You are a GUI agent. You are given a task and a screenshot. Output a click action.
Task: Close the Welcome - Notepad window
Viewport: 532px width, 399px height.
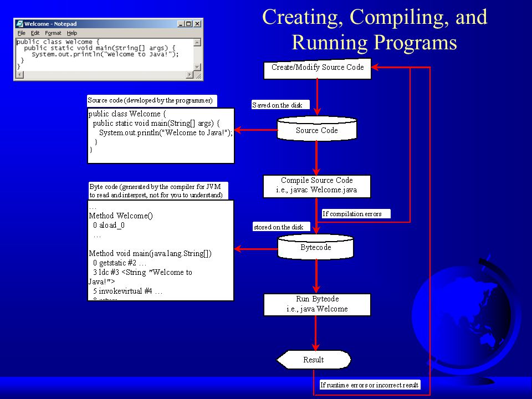pyautogui.click(x=197, y=24)
